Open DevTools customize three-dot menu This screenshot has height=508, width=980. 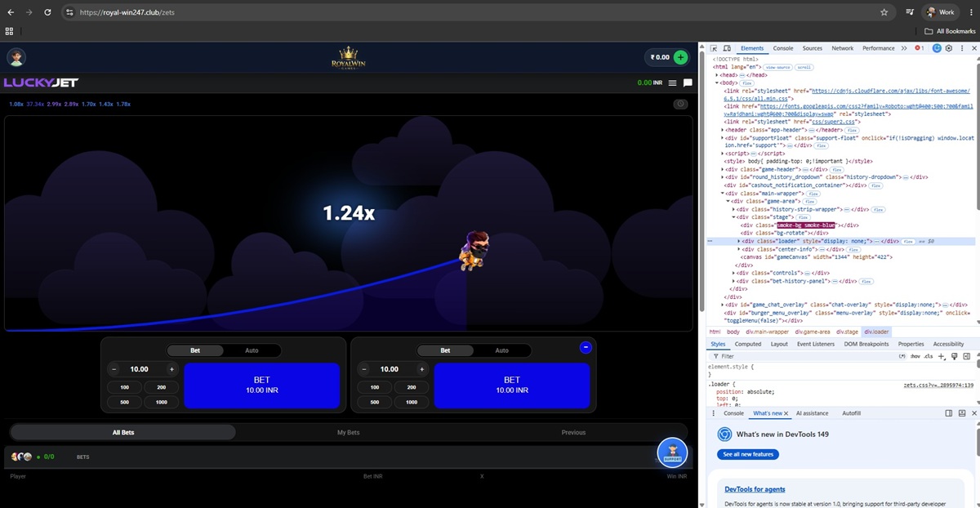[961, 48]
